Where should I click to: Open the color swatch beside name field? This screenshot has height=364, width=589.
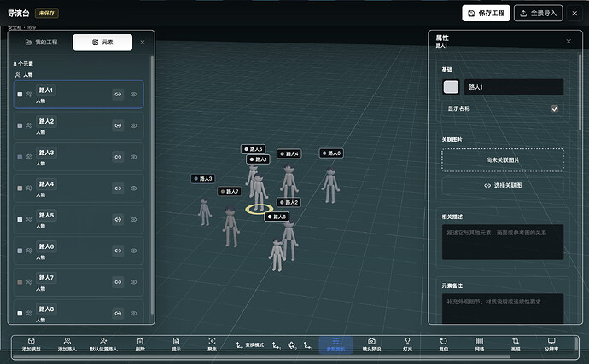click(x=451, y=87)
